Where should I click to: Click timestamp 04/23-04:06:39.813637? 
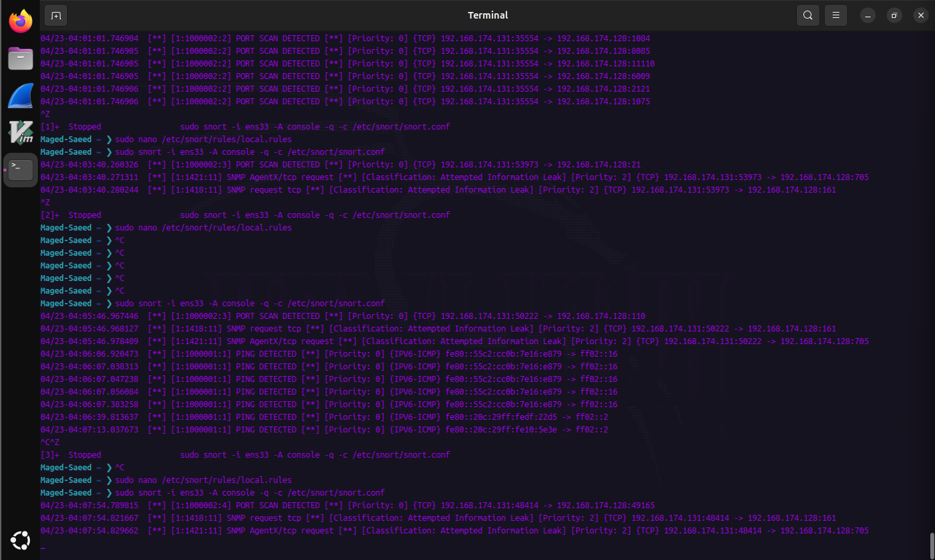point(90,417)
